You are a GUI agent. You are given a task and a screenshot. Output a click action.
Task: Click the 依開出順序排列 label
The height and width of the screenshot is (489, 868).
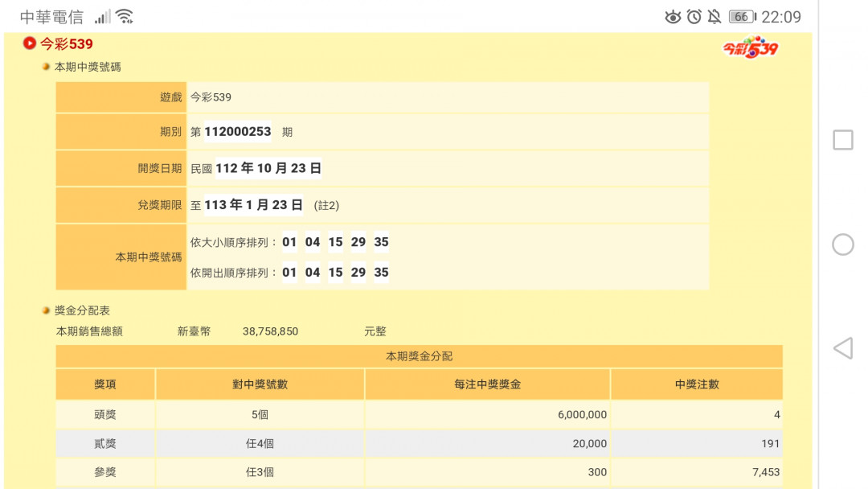pos(233,273)
